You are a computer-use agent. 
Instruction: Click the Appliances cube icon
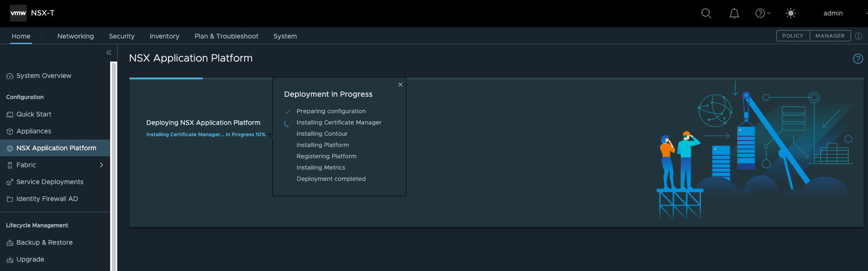coord(10,132)
